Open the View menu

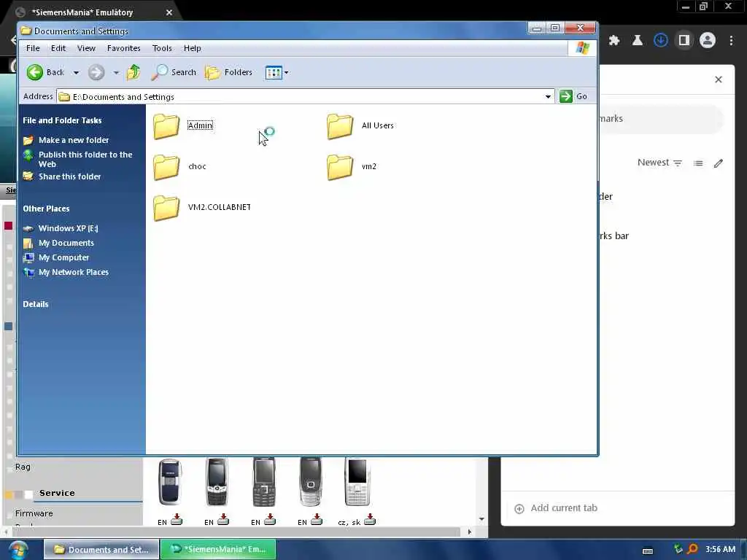pos(86,48)
